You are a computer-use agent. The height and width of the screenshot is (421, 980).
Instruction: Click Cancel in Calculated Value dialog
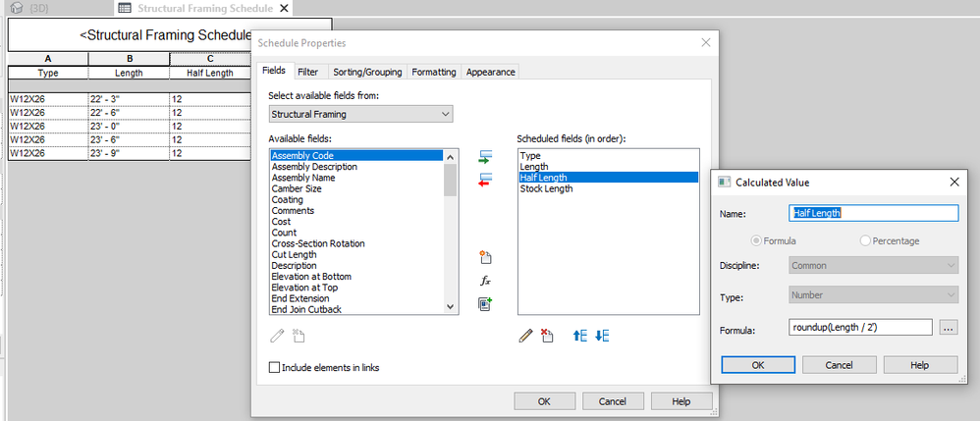[x=840, y=365]
